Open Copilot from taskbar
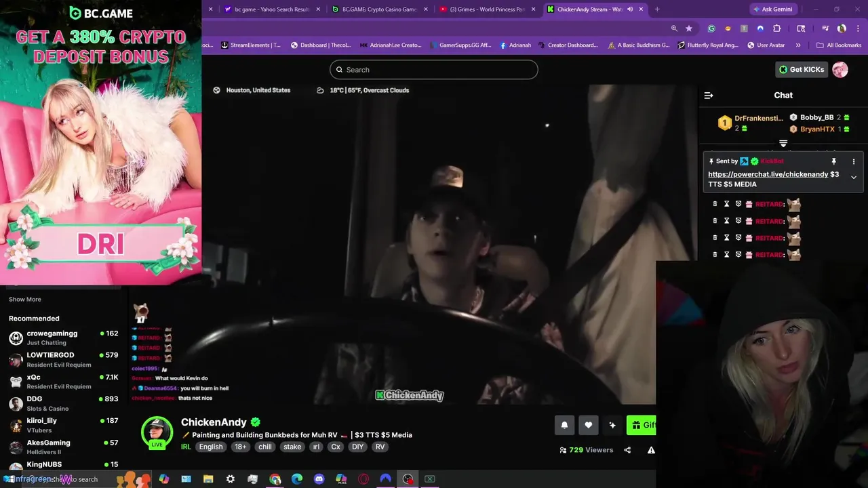The height and width of the screenshot is (488, 868). 163,479
